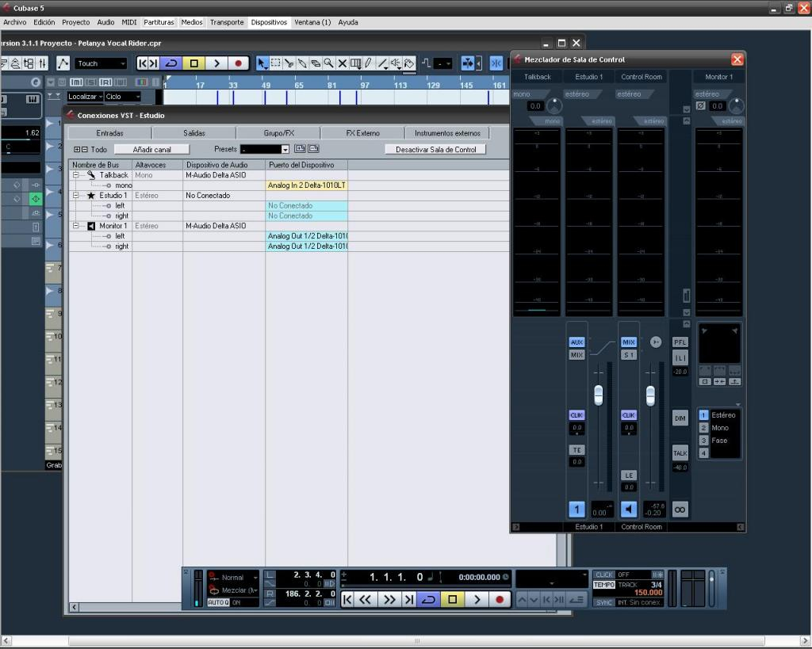Toggle the PFL listen button

point(680,342)
